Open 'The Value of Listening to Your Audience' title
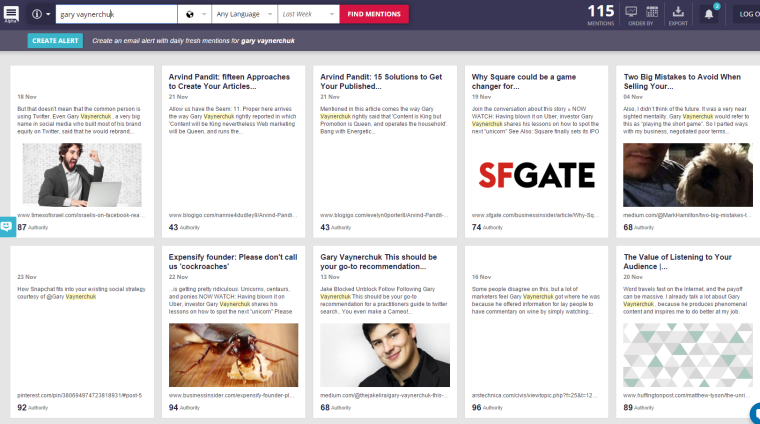 tap(678, 262)
